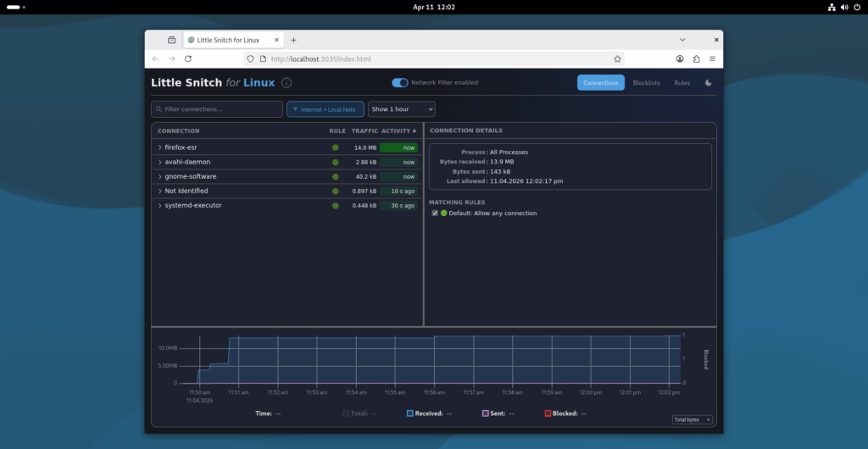Disable the Network Filter switch

pos(400,82)
